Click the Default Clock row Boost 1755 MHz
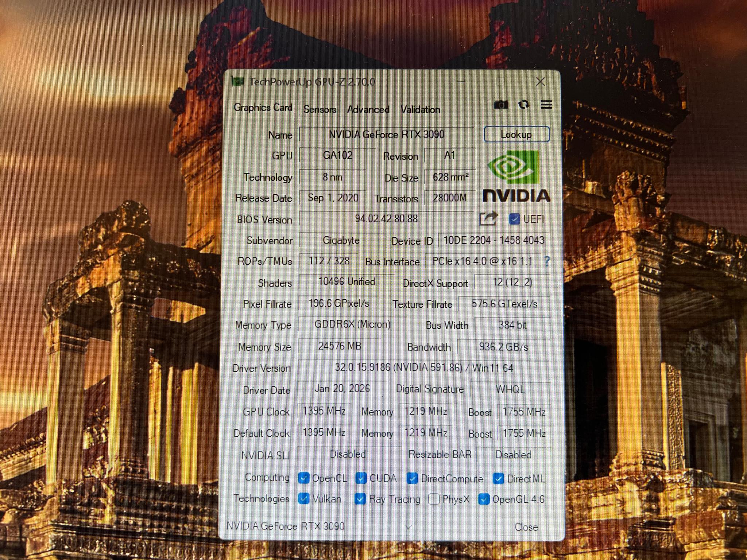Image resolution: width=747 pixels, height=560 pixels. pos(524,433)
